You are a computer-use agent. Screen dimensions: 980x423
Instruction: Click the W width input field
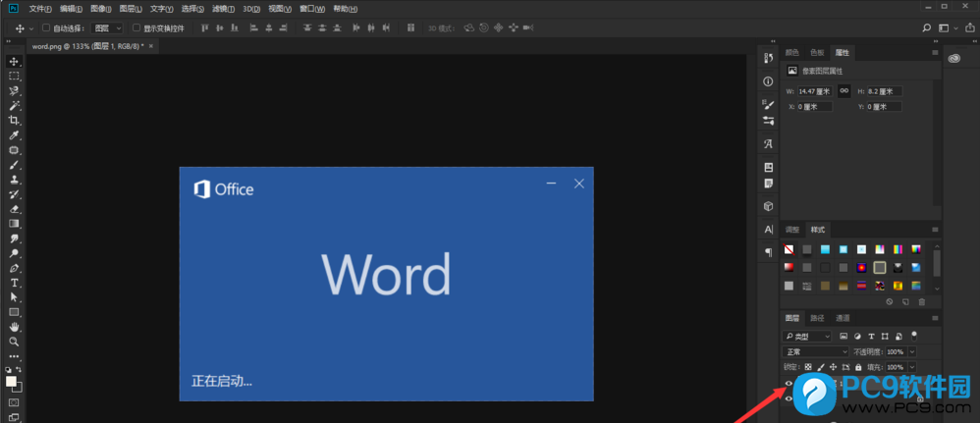coord(816,91)
